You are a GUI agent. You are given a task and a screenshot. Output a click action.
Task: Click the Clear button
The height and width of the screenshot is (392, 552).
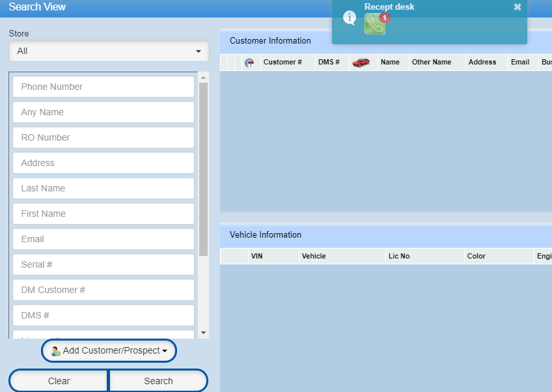(x=59, y=381)
